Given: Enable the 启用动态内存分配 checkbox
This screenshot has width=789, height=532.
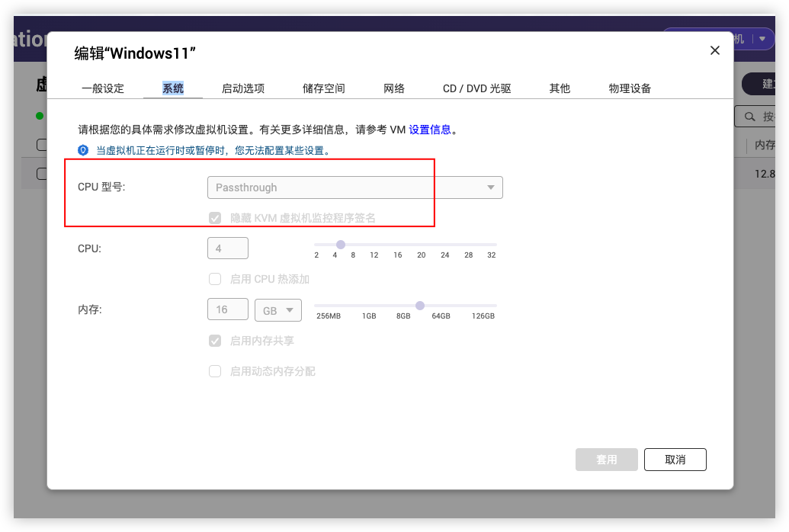Looking at the screenshot, I should pos(215,371).
